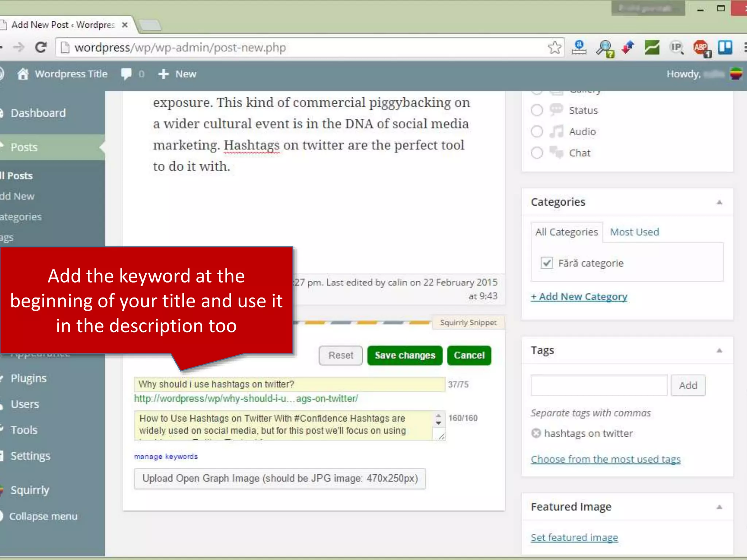This screenshot has width=747, height=560.
Task: Open the Categories submenu item under Posts
Action: (21, 217)
